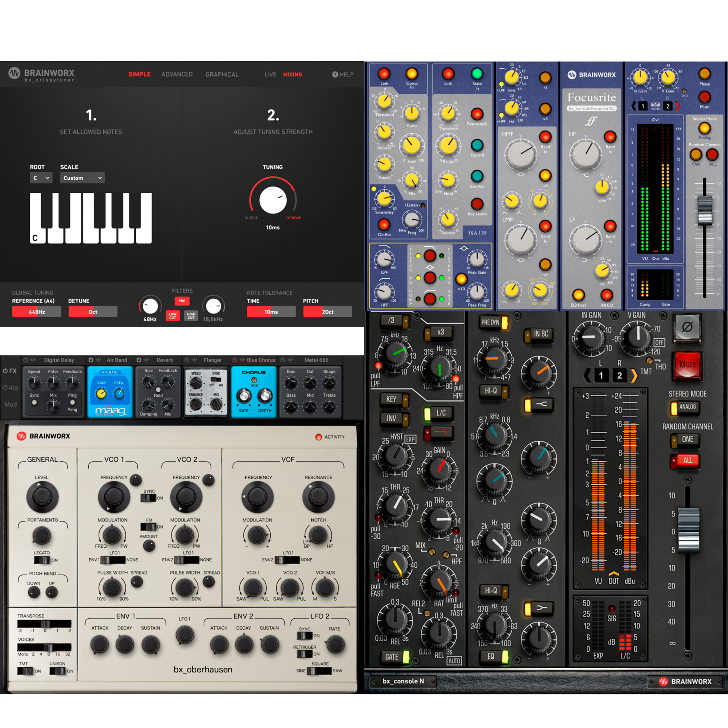The image size is (728, 728).
Task: Open the SCALE Custom dropdown
Action: click(x=82, y=177)
